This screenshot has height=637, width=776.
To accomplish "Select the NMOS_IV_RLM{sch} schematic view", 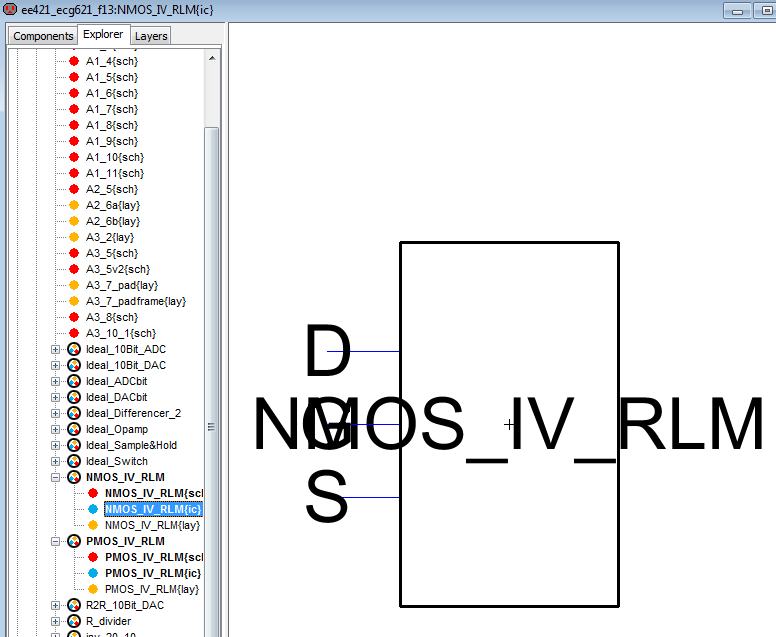I will pyautogui.click(x=154, y=493).
